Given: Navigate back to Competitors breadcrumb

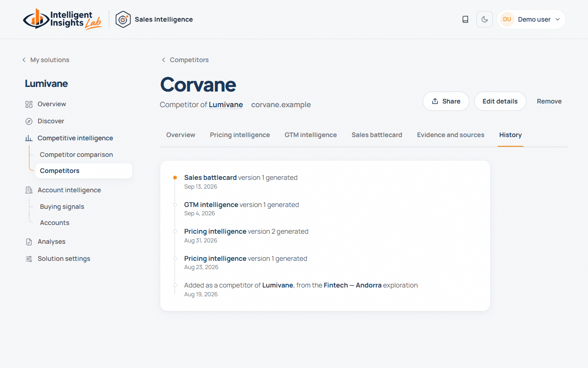Looking at the screenshot, I should tap(185, 60).
